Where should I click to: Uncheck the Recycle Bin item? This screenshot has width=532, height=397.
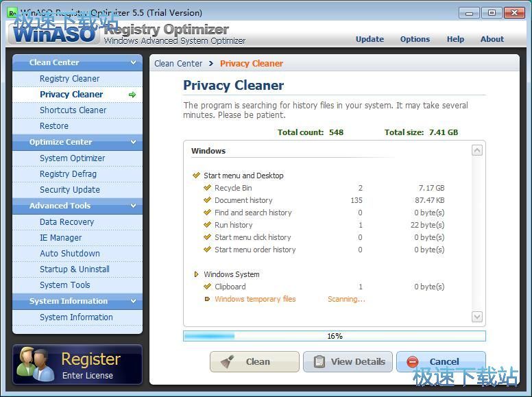click(x=207, y=188)
